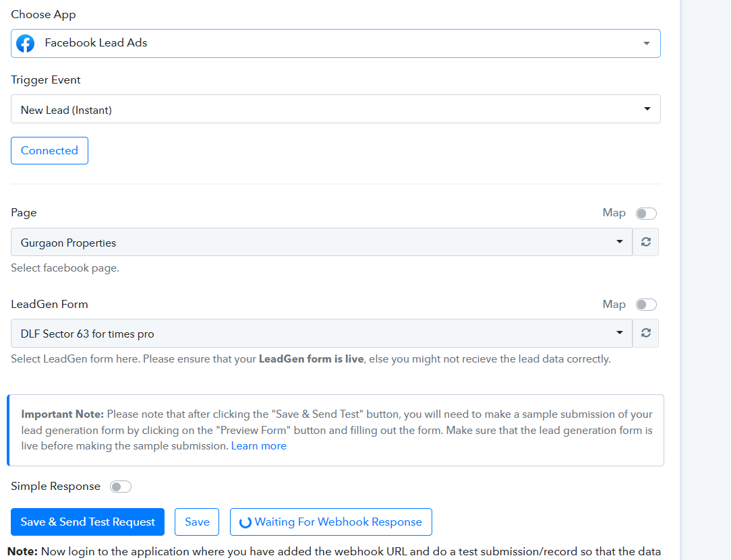Viewport: 731px width, 560px height.
Task: Click the 'LeadGen form is live' bold text
Action: [311, 359]
